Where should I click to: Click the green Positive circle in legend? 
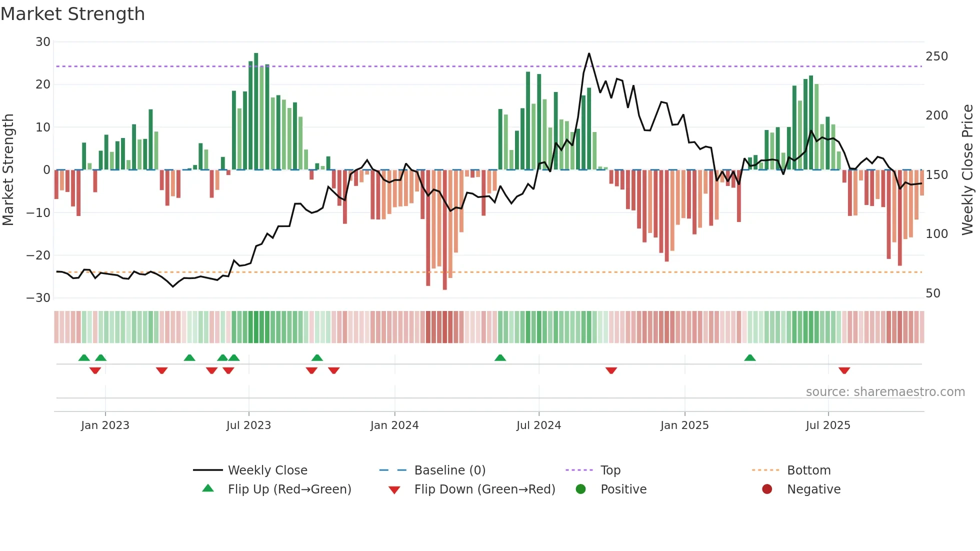coord(580,489)
